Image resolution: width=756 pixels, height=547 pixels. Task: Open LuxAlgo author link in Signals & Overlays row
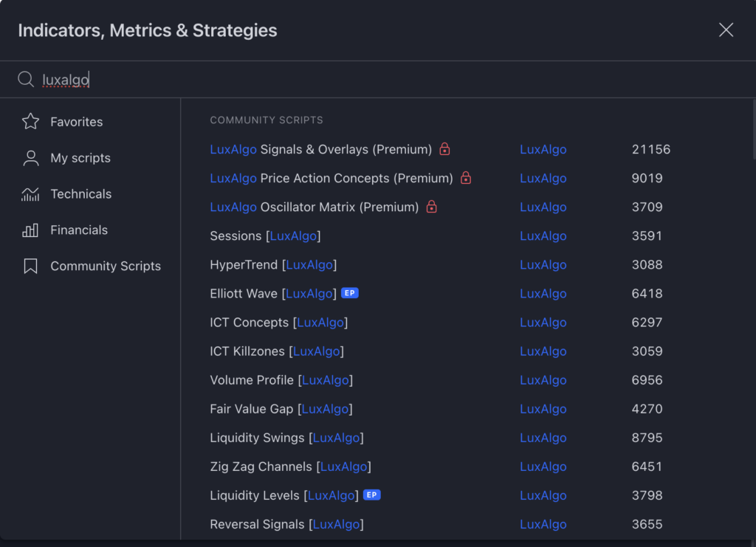point(543,149)
